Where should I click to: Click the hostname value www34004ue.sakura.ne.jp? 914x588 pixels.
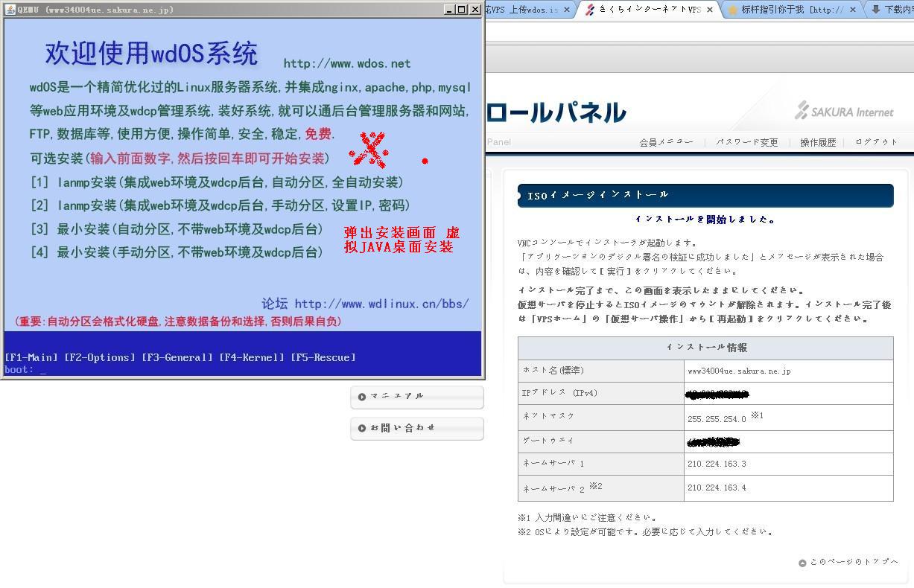(x=739, y=371)
